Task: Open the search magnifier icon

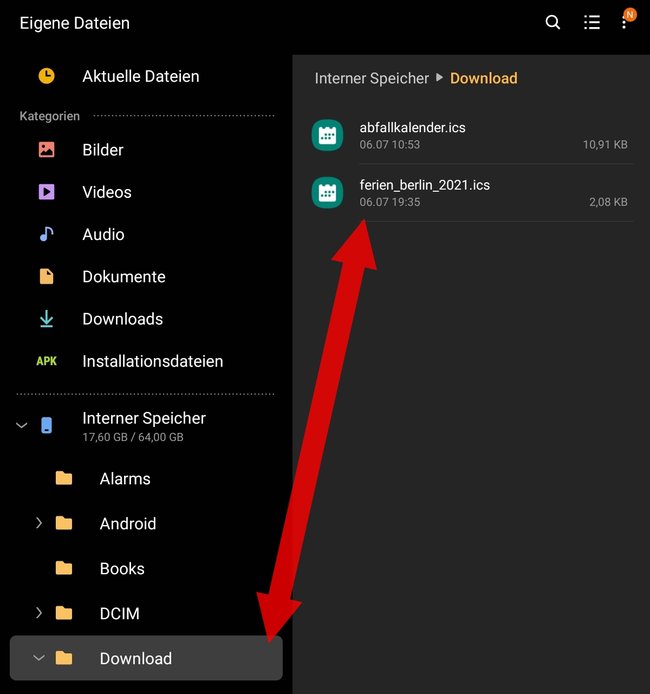Action: tap(553, 22)
